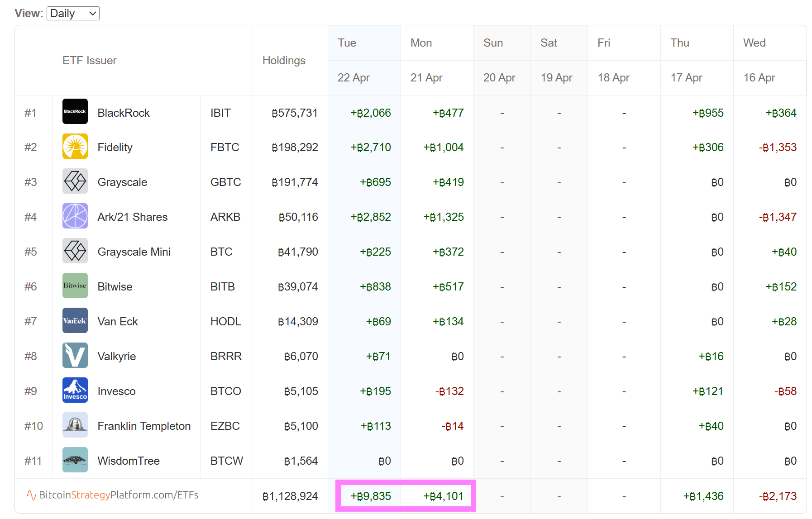Click the Franklin Templeton portrait logo
This screenshot has height=519, width=812.
75,425
